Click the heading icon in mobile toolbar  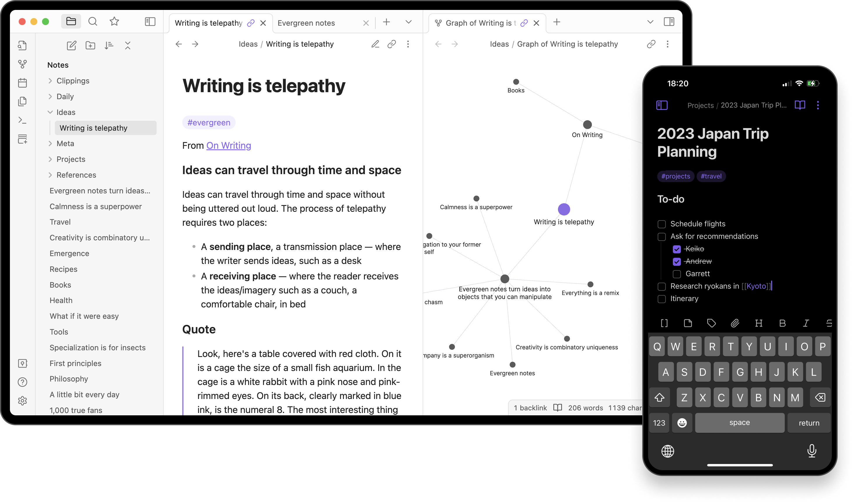click(759, 323)
